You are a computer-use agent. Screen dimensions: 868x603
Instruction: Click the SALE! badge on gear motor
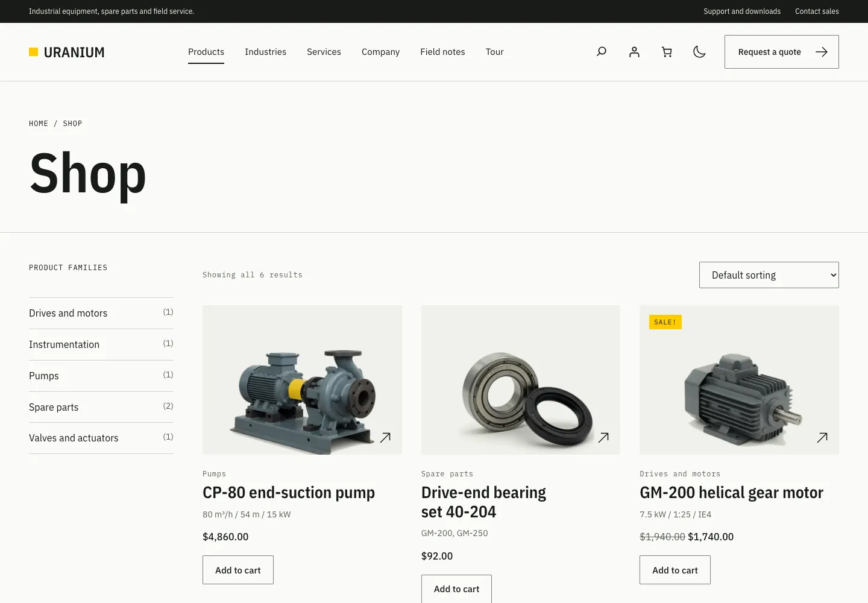click(665, 322)
